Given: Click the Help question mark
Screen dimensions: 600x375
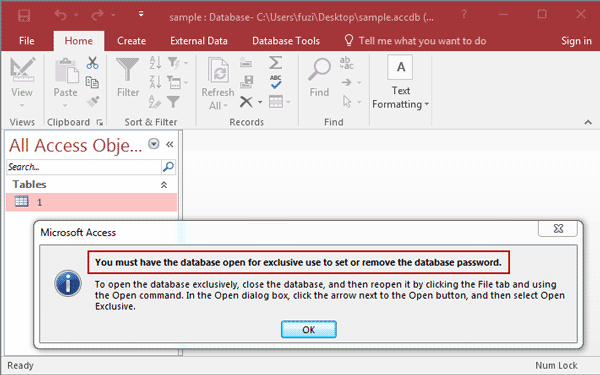Looking at the screenshot, I should click(464, 15).
